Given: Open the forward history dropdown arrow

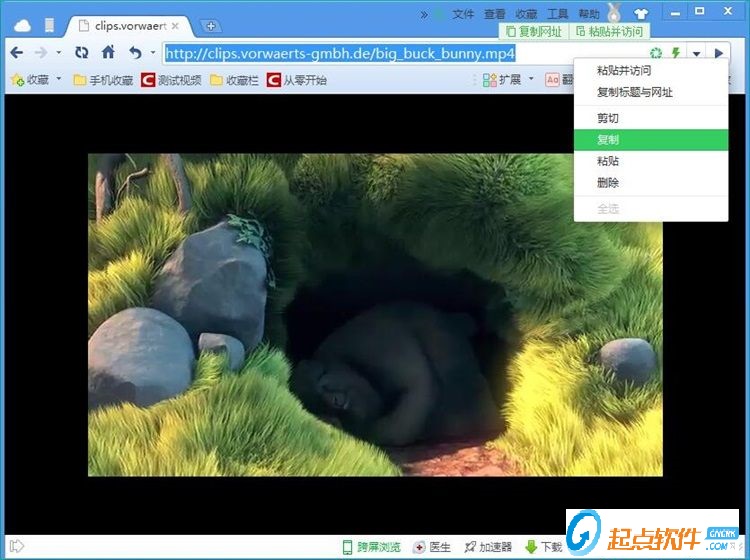Looking at the screenshot, I should click(58, 53).
